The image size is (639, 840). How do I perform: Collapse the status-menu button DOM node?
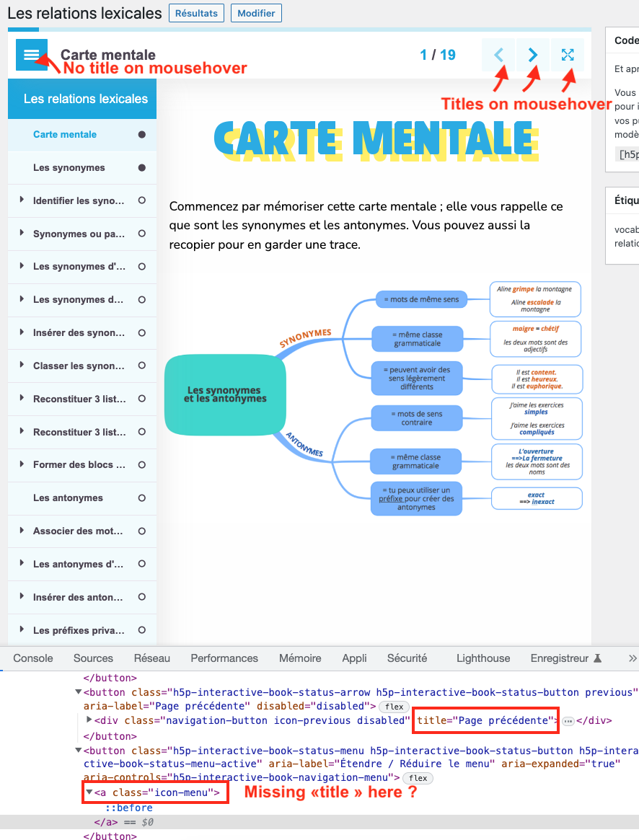click(x=79, y=751)
